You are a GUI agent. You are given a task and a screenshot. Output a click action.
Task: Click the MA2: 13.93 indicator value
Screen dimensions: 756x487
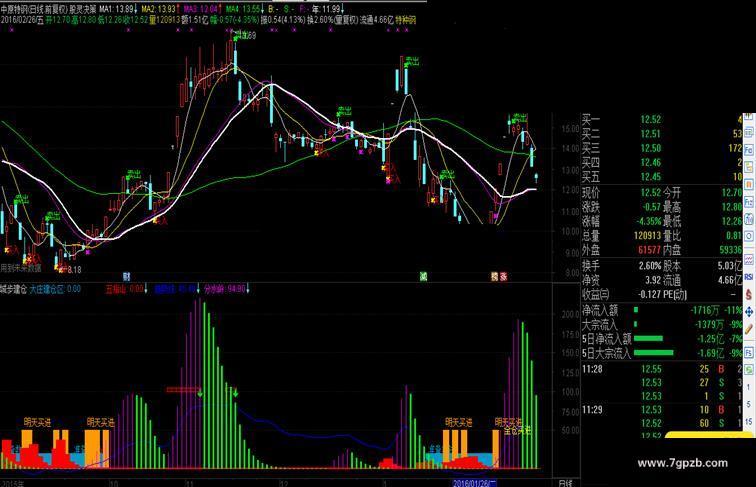point(160,9)
